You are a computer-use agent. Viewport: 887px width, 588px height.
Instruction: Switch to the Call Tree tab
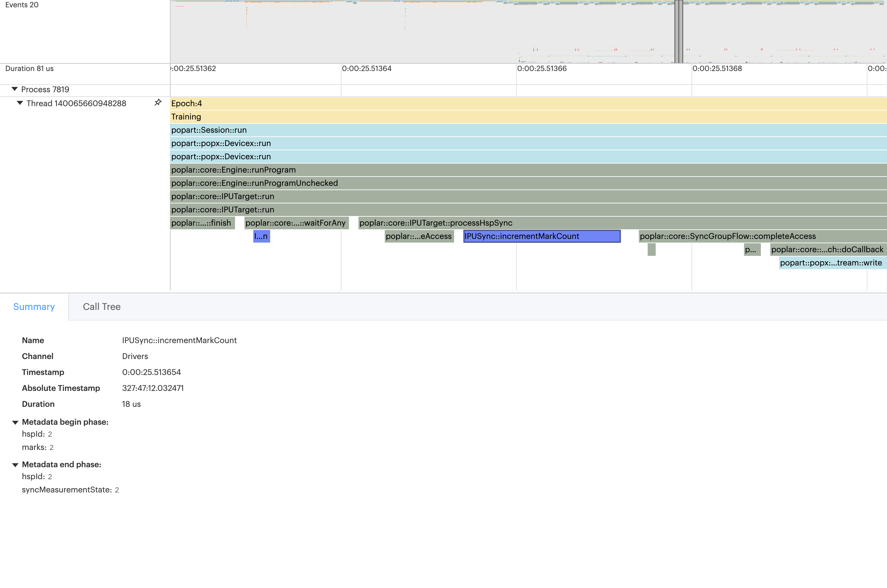pyautogui.click(x=101, y=306)
